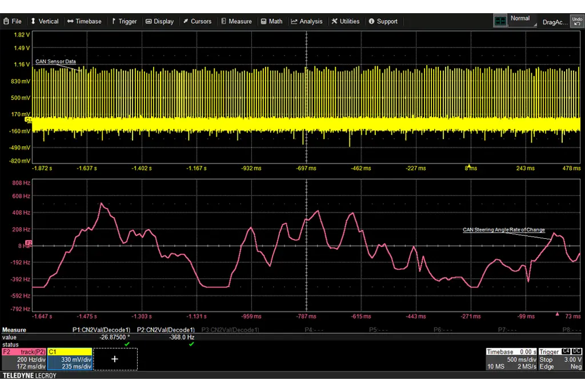Click the 200 Hz/div scale value
Image resolution: width=585 pixels, height=392 pixels.
point(31,359)
